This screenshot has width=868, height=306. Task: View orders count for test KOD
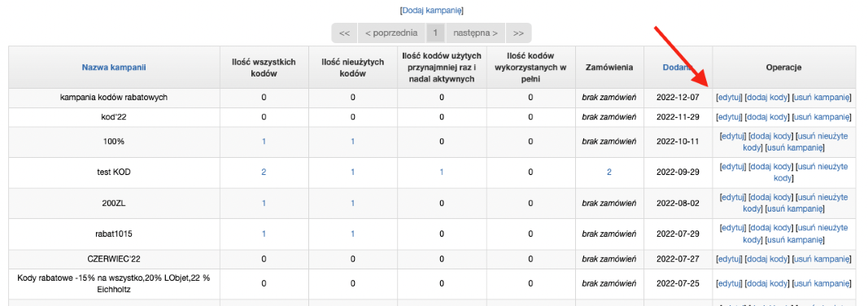609,172
